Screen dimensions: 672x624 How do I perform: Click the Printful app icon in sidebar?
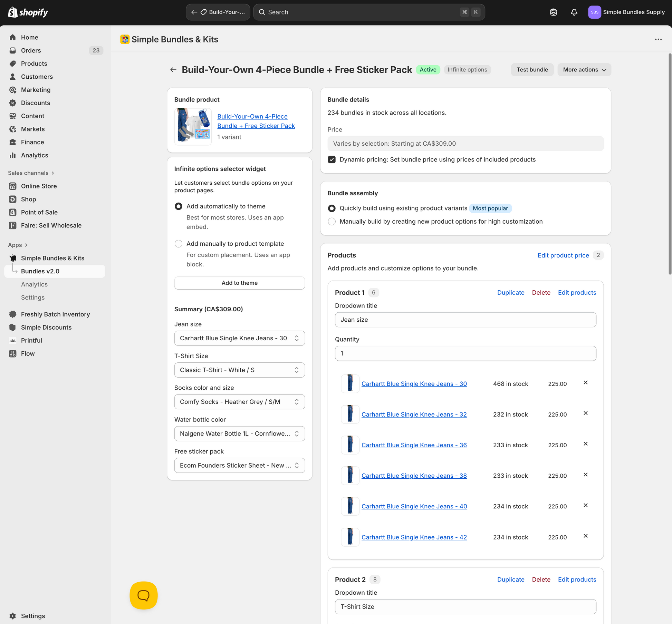coord(13,340)
